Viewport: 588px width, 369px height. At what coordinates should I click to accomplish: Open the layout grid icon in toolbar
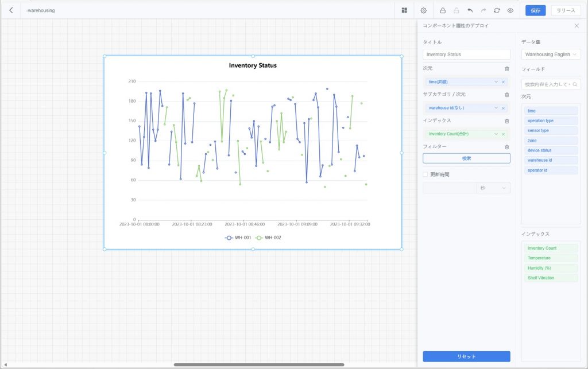tap(404, 10)
